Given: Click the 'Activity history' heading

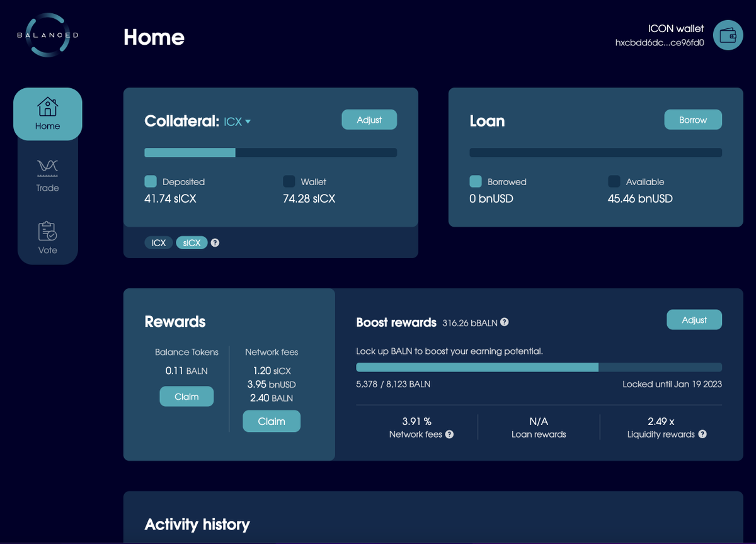Looking at the screenshot, I should 197,524.
